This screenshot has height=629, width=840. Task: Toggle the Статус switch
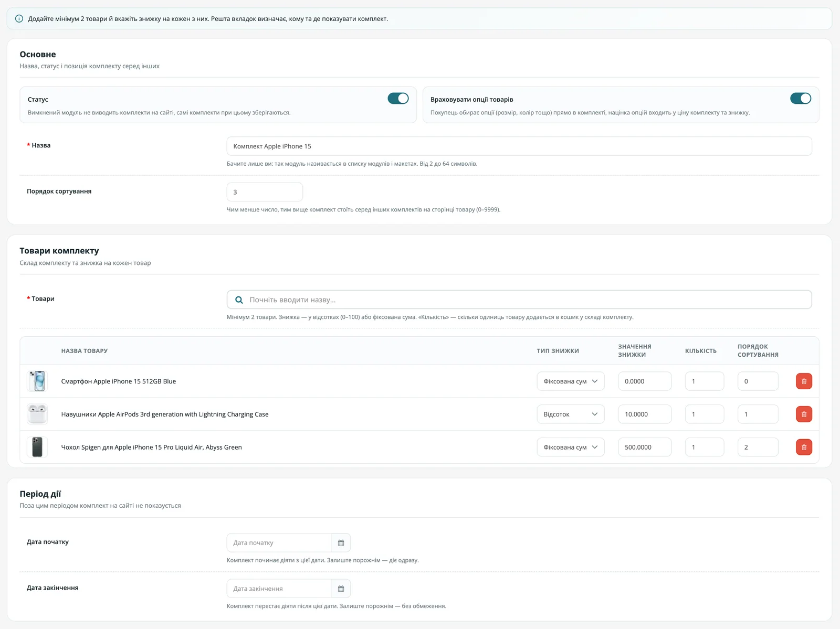[398, 99]
